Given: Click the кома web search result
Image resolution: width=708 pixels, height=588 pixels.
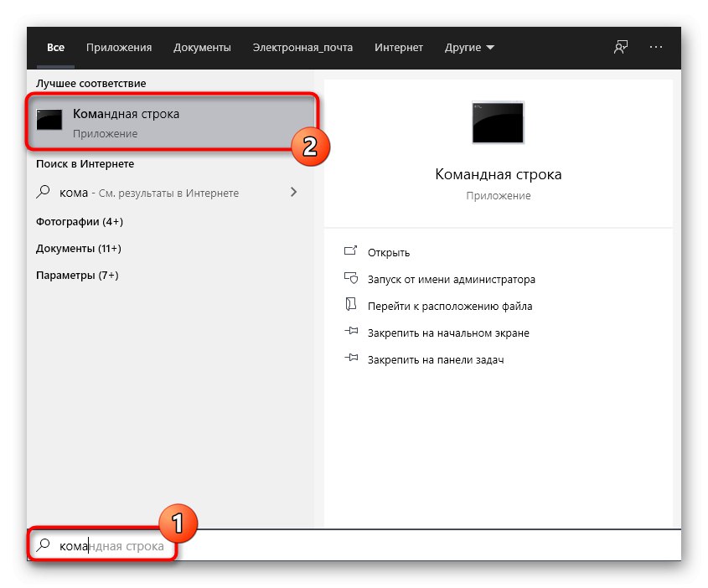Looking at the screenshot, I should pyautogui.click(x=167, y=193).
